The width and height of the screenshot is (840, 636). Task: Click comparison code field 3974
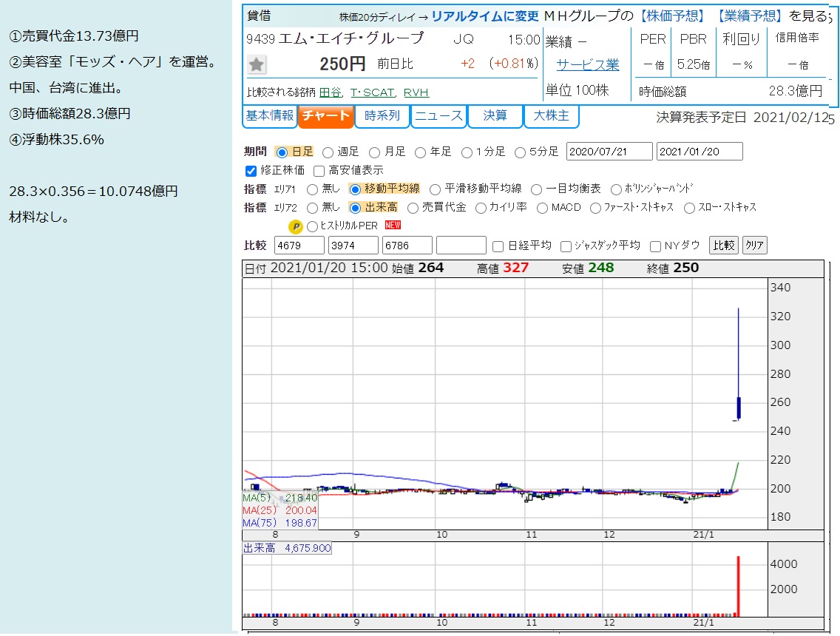point(353,246)
